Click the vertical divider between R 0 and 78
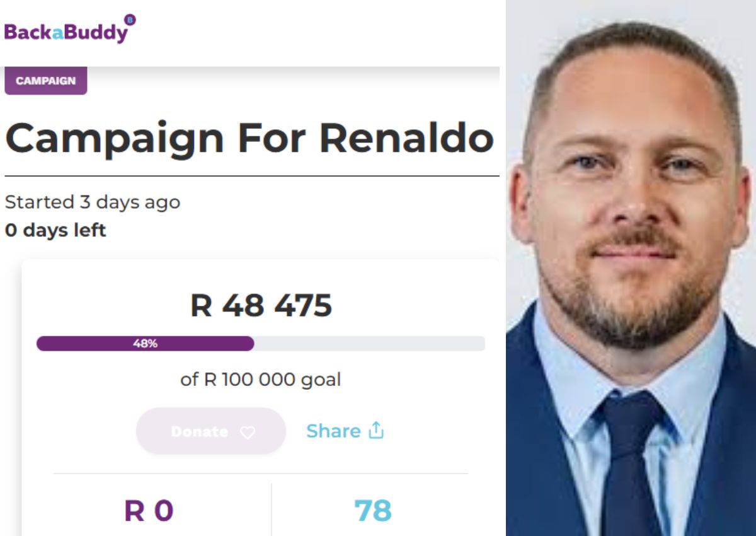This screenshot has width=756, height=536. (272, 510)
